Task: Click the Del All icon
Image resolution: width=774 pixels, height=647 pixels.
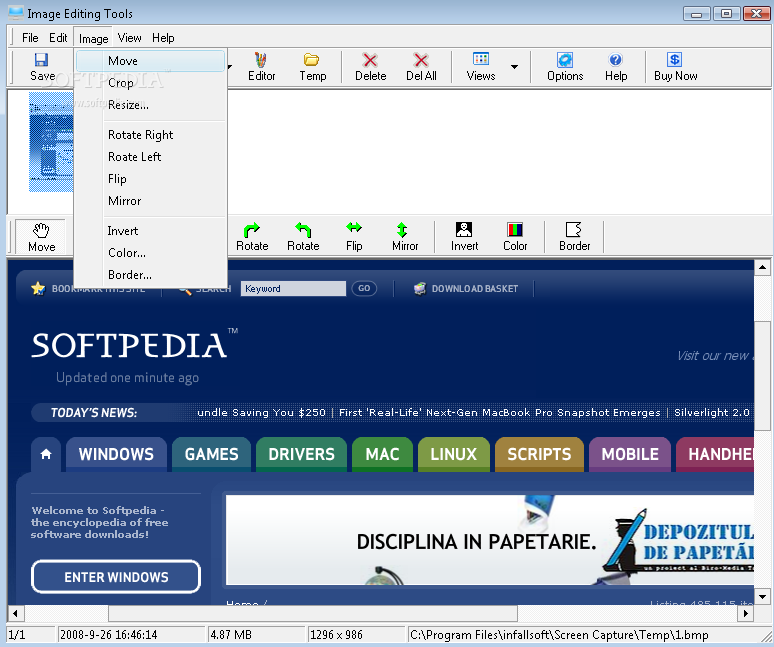Action: 421,67
